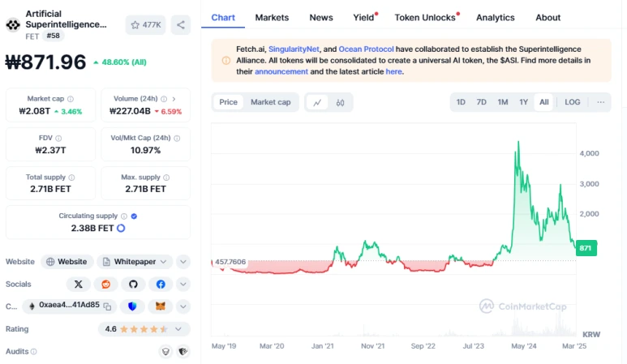This screenshot has width=627, height=364.
Task: Open the Volume (24h) details arrow
Action: [x=174, y=99]
